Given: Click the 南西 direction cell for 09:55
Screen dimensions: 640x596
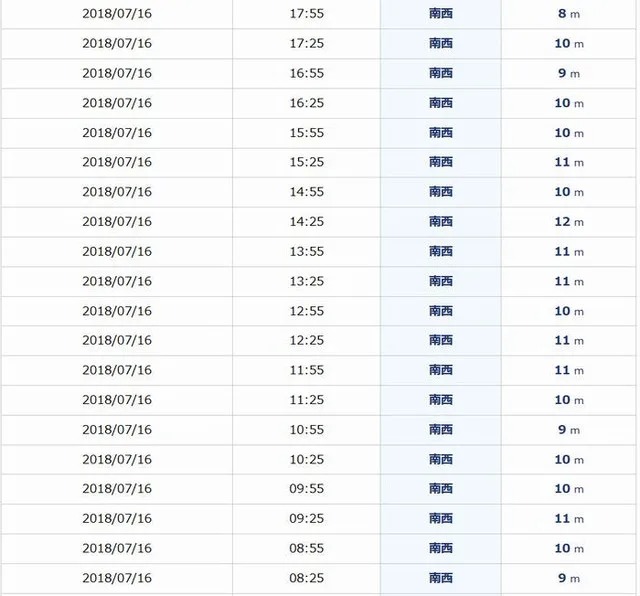Looking at the screenshot, I should click(441, 489).
